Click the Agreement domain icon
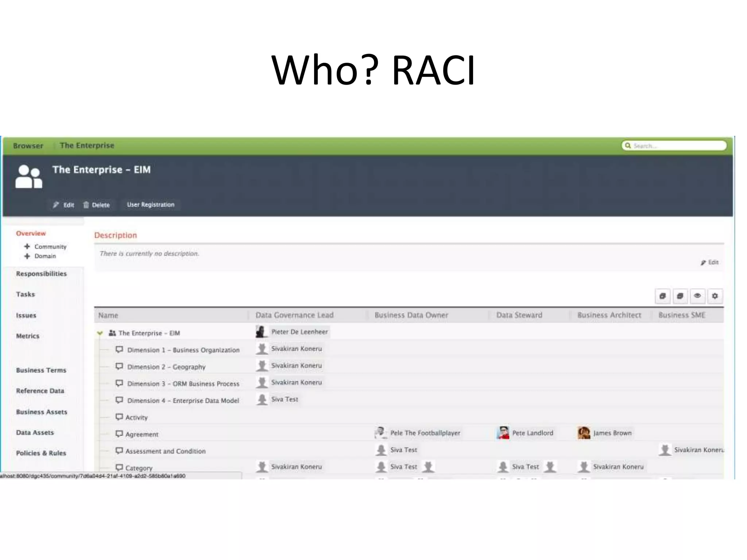 click(x=119, y=433)
